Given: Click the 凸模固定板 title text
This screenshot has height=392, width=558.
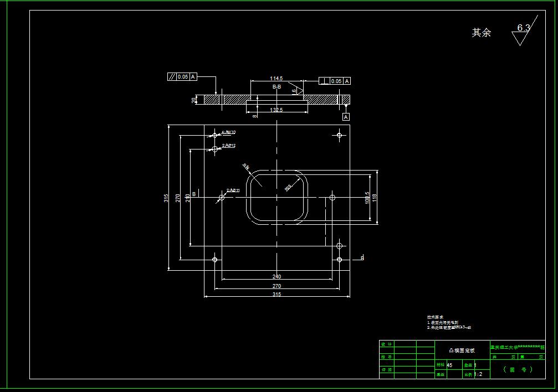Looking at the screenshot, I should (462, 350).
